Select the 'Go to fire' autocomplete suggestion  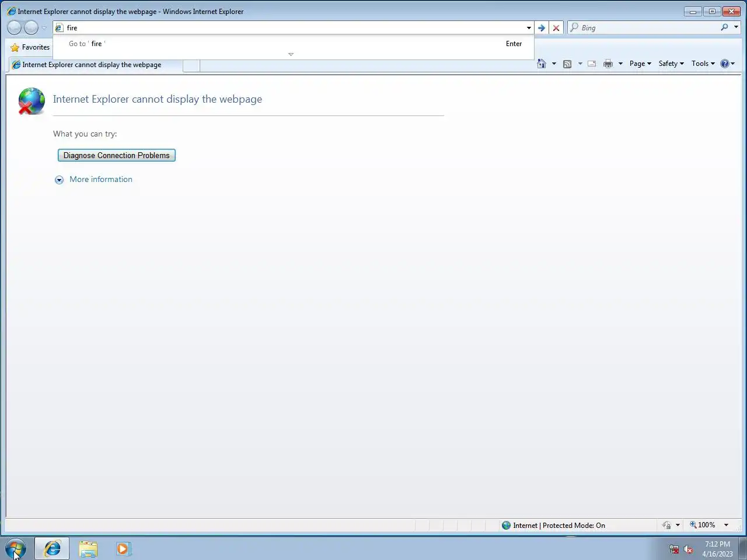293,44
